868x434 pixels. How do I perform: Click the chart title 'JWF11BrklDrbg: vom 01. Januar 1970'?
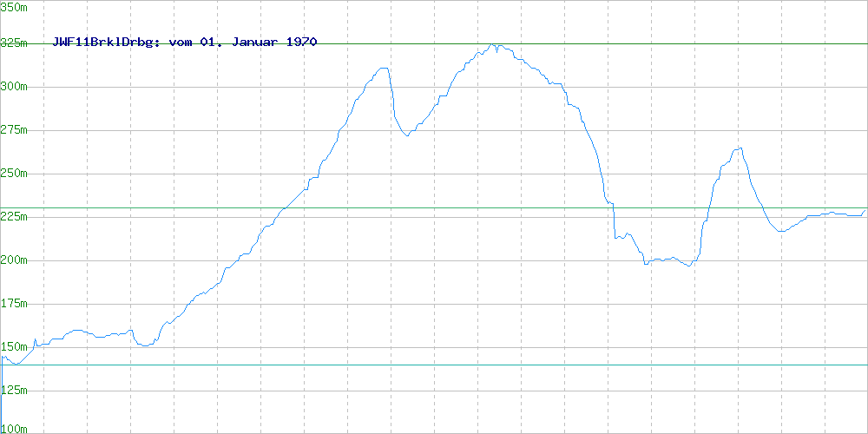184,42
